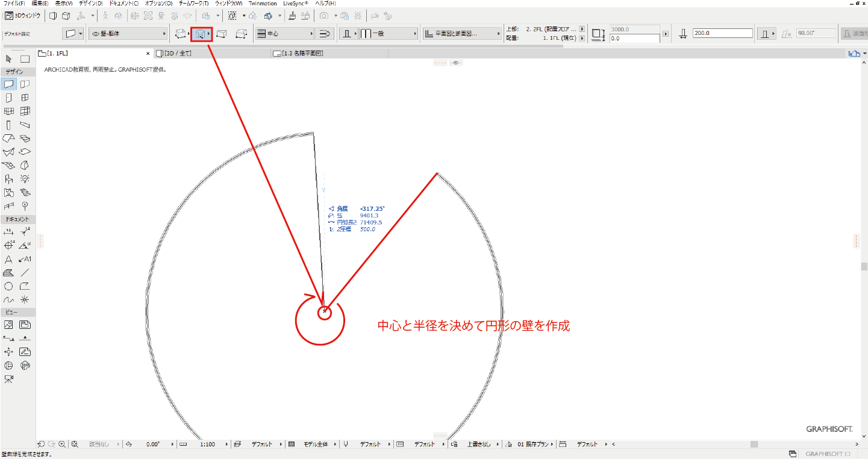Toggle the 壁-躯体 layer dropdown
This screenshot has height=459, width=868.
(x=128, y=34)
